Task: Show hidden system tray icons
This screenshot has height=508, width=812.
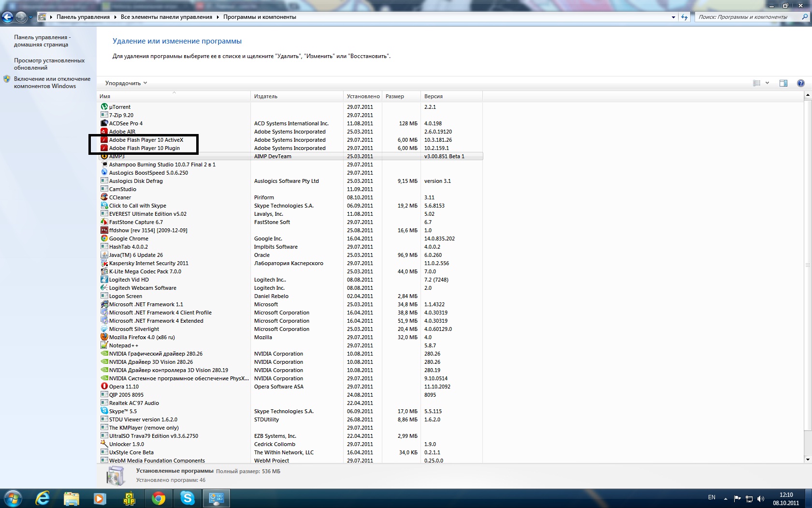Action: tap(725, 498)
